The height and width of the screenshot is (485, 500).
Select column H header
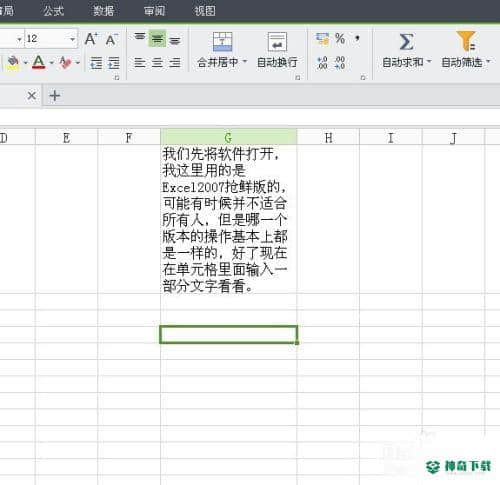(x=328, y=137)
